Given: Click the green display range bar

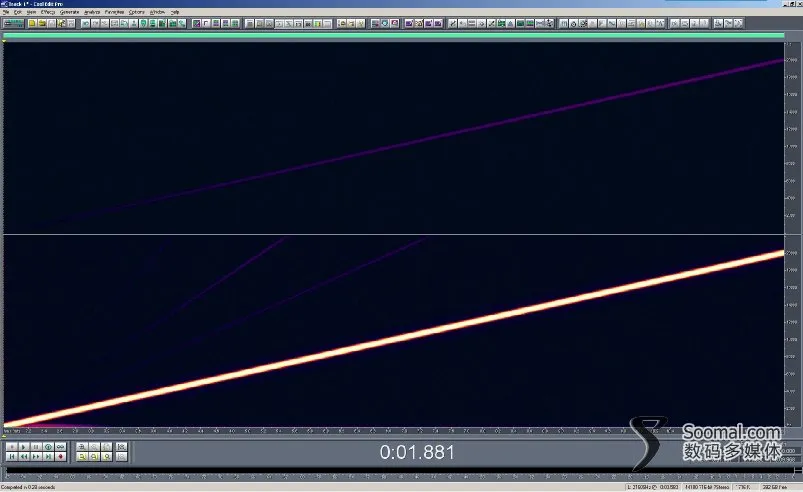Looking at the screenshot, I should [x=393, y=35].
